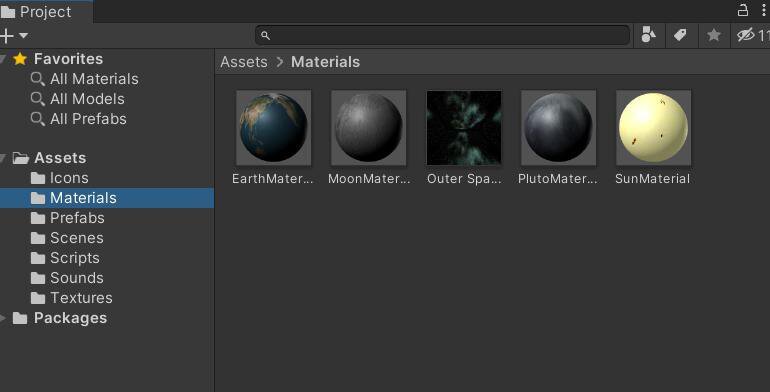
Task: Open the Project tab
Action: tap(46, 12)
